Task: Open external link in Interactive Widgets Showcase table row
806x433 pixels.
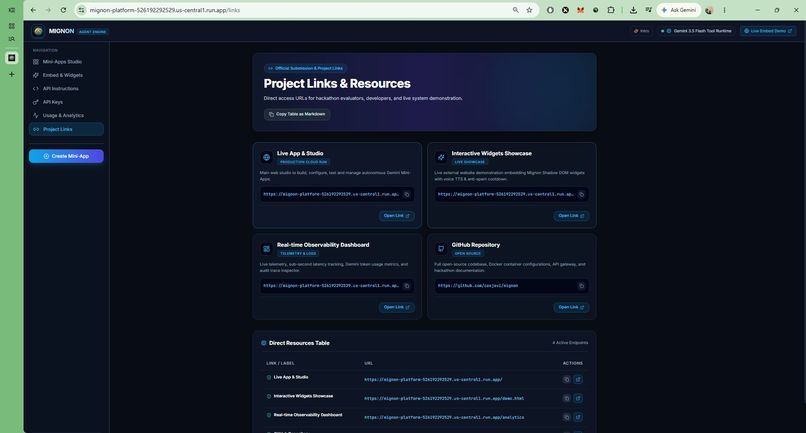Action: [578, 398]
